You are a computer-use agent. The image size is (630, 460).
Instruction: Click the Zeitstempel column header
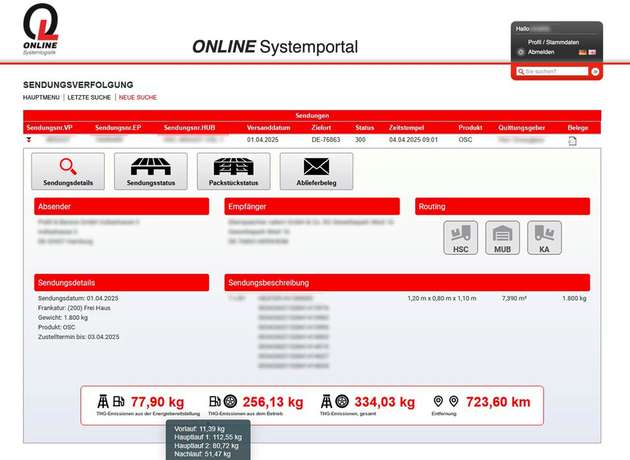click(x=406, y=128)
